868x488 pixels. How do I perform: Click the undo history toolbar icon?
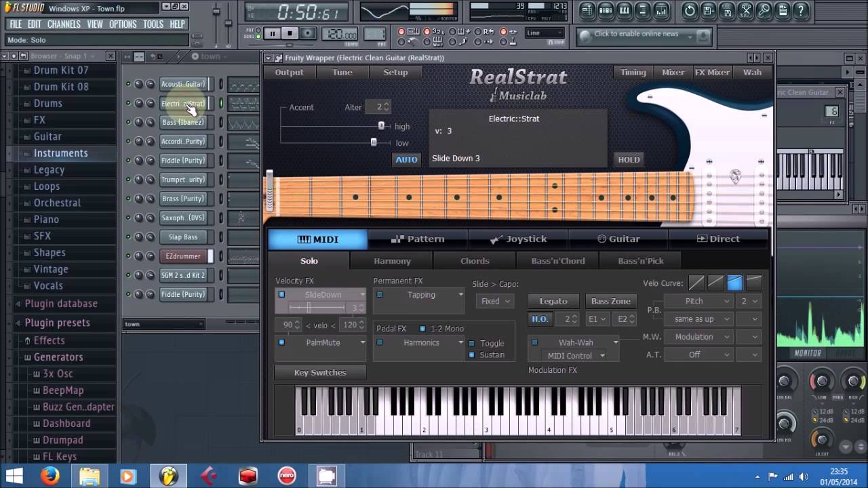pyautogui.click(x=690, y=10)
